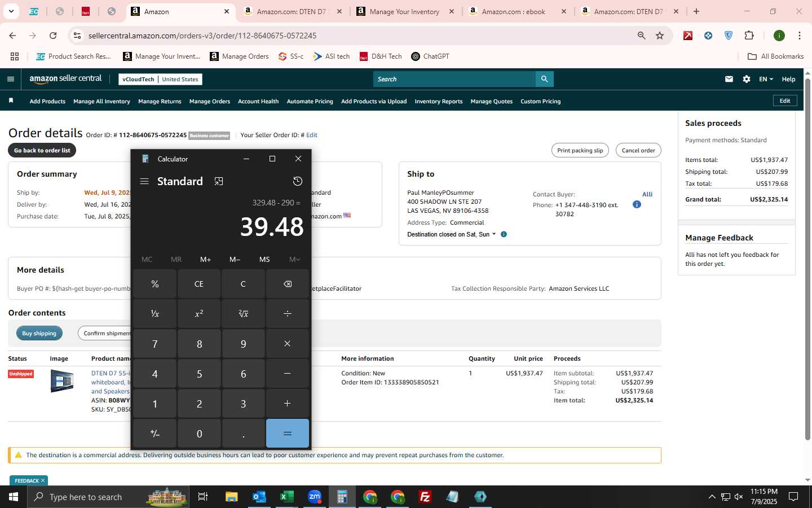Viewport: 812px width, 508px height.
Task: Open Seller Central messages envelope icon
Action: click(729, 79)
